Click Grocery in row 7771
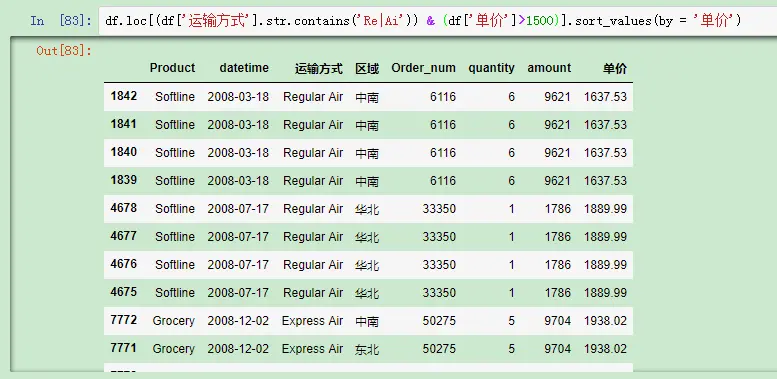The height and width of the screenshot is (379, 777). point(173,349)
